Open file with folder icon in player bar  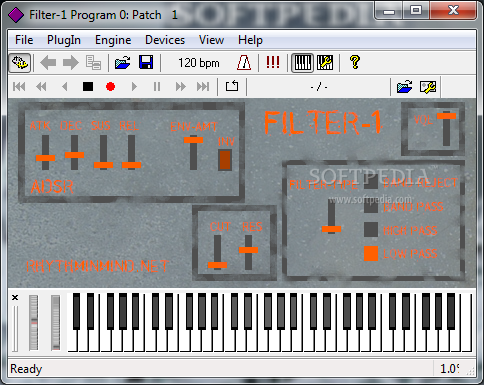(x=404, y=87)
